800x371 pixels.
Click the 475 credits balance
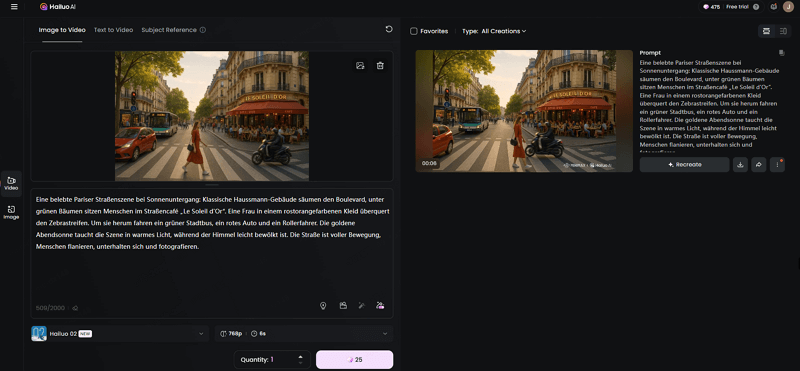[713, 7]
